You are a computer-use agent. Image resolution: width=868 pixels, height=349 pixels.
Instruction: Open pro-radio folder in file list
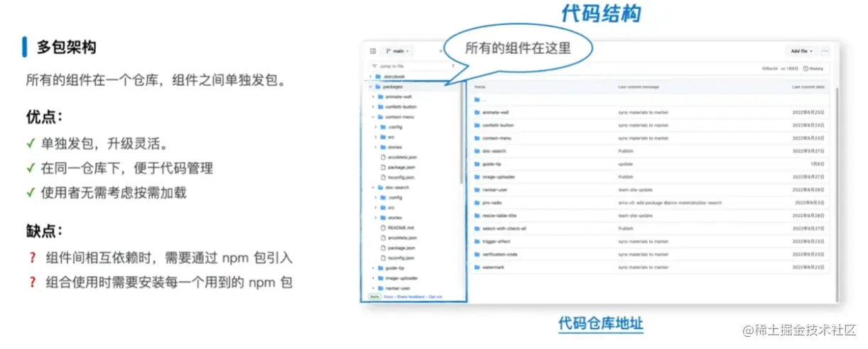click(492, 202)
